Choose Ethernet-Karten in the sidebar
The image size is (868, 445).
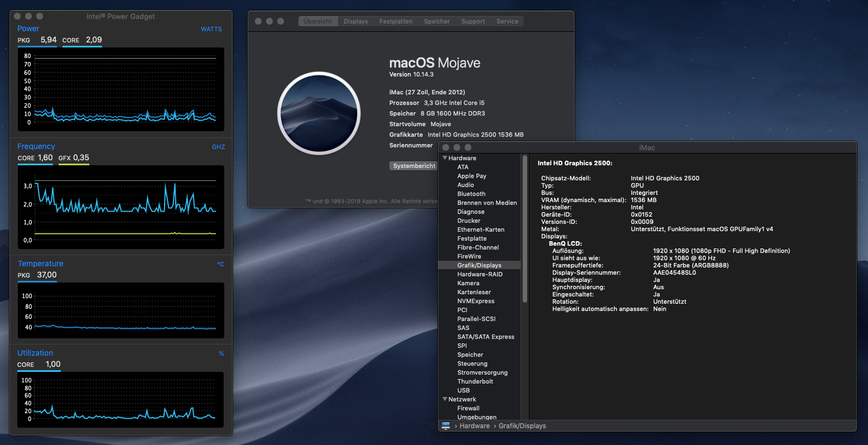[481, 229]
